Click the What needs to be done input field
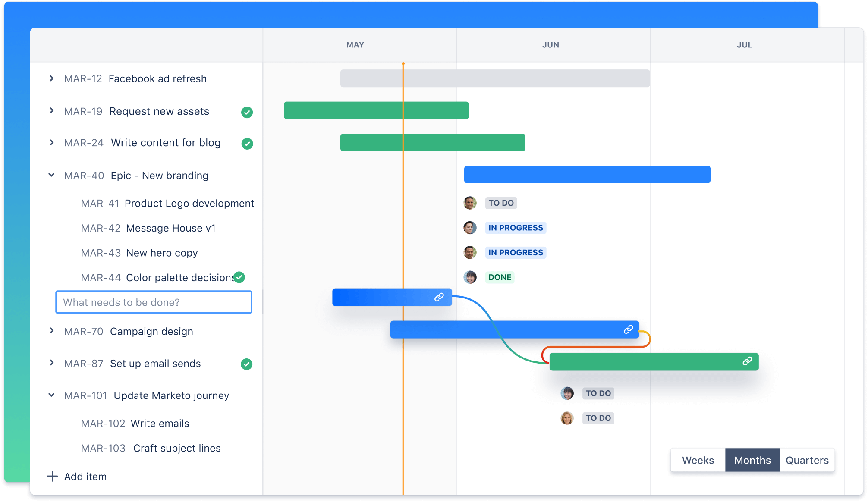This screenshot has width=868, height=502. pyautogui.click(x=153, y=301)
